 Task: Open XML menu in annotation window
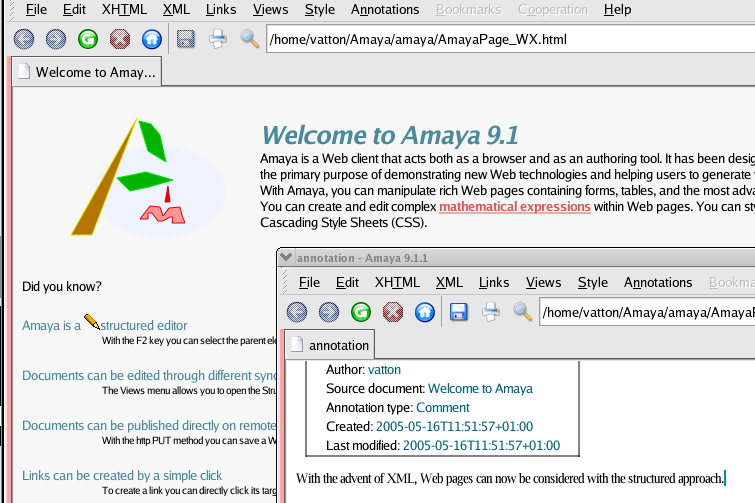pos(449,283)
